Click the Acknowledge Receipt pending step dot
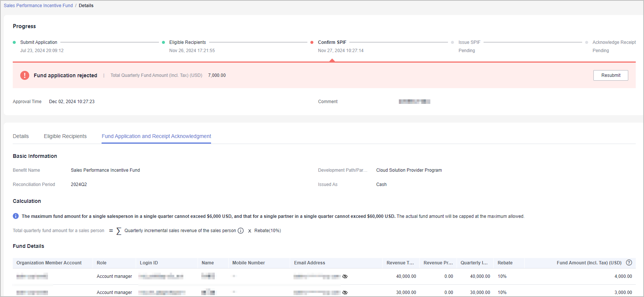Screen dimensions: 644x297 pyautogui.click(x=587, y=42)
